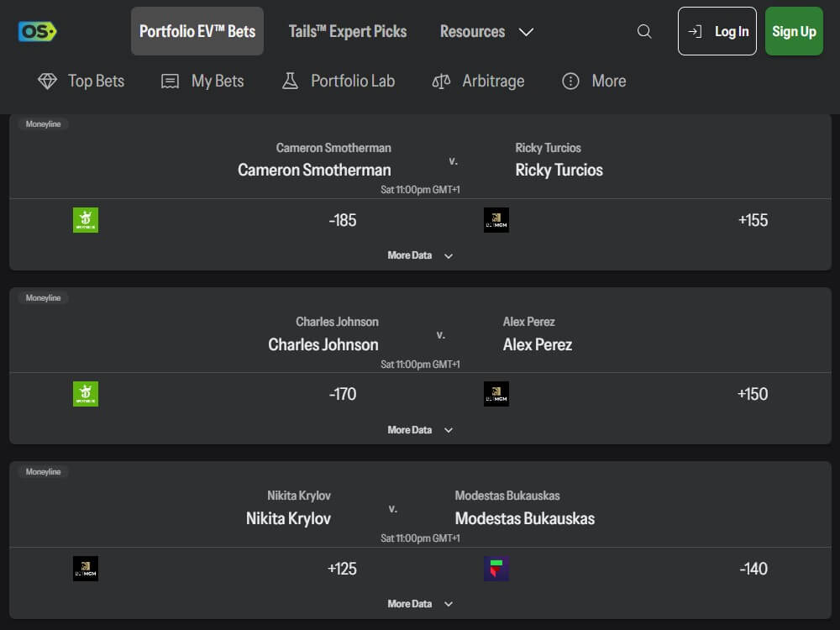The image size is (840, 630).
Task: Switch to the Tails Expert Picks tab
Action: [347, 31]
